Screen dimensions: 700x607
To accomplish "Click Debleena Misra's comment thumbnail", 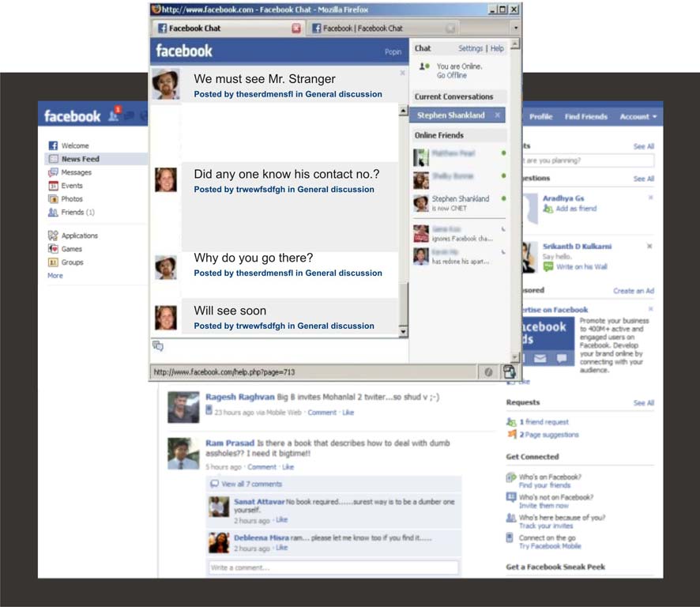I will click(219, 542).
